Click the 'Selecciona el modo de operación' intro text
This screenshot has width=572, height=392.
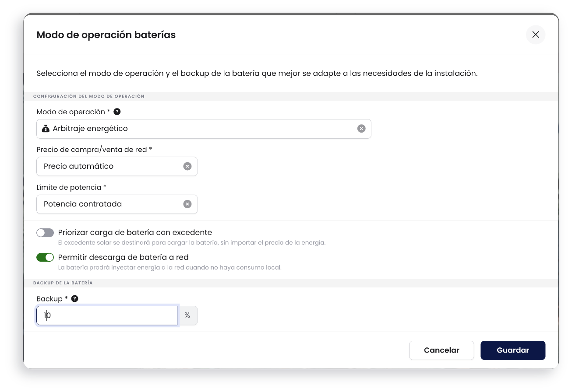click(x=257, y=73)
